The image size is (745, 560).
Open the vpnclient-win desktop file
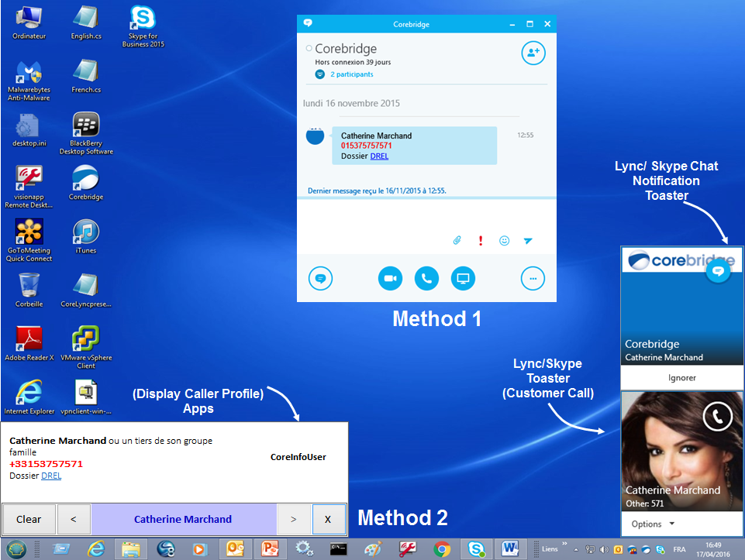[x=86, y=397]
